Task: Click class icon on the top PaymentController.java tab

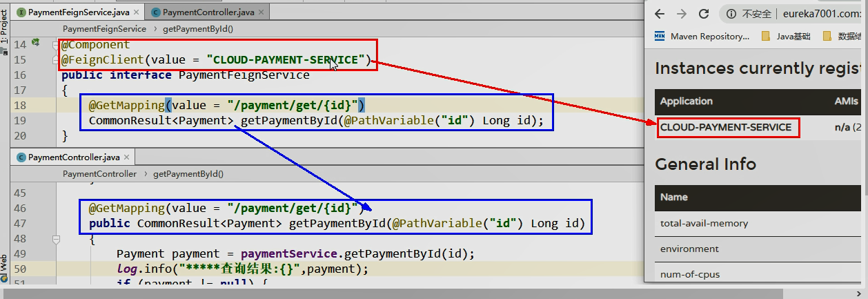Action: coord(155,12)
